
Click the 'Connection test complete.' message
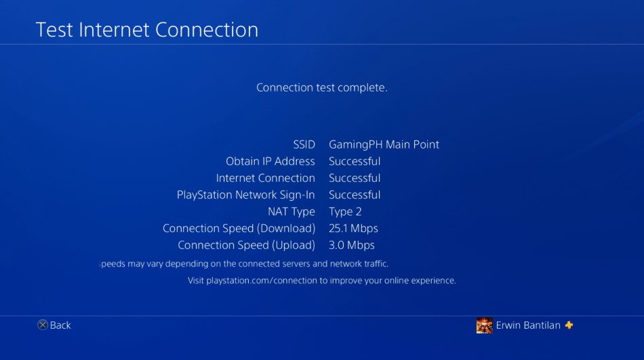[x=322, y=87]
